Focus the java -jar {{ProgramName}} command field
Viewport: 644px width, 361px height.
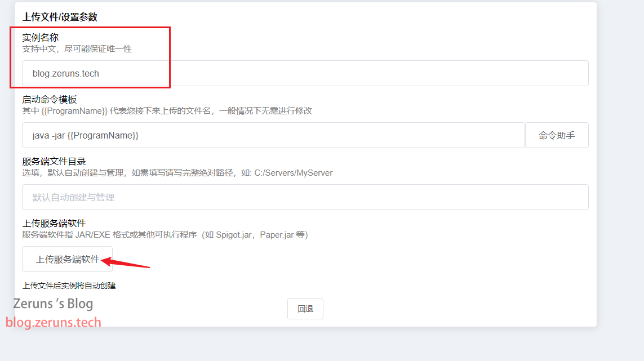[273, 135]
